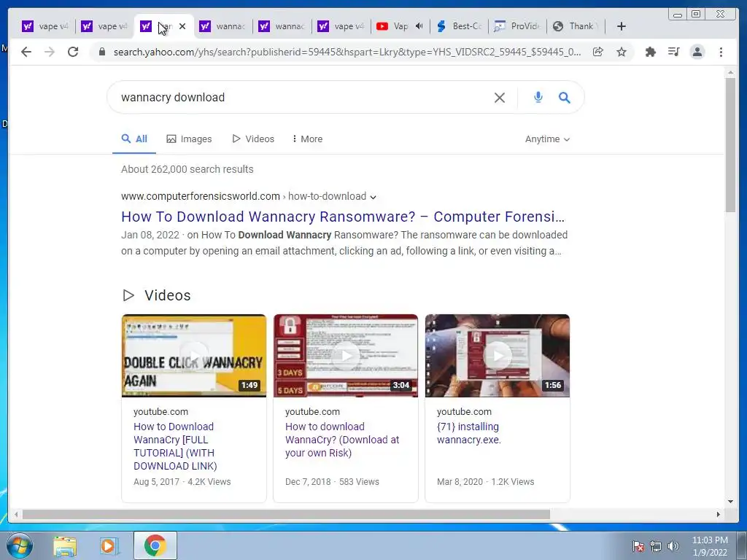Submit search using the magnifier icon
Viewport: 747px width, 560px height.
pos(565,98)
